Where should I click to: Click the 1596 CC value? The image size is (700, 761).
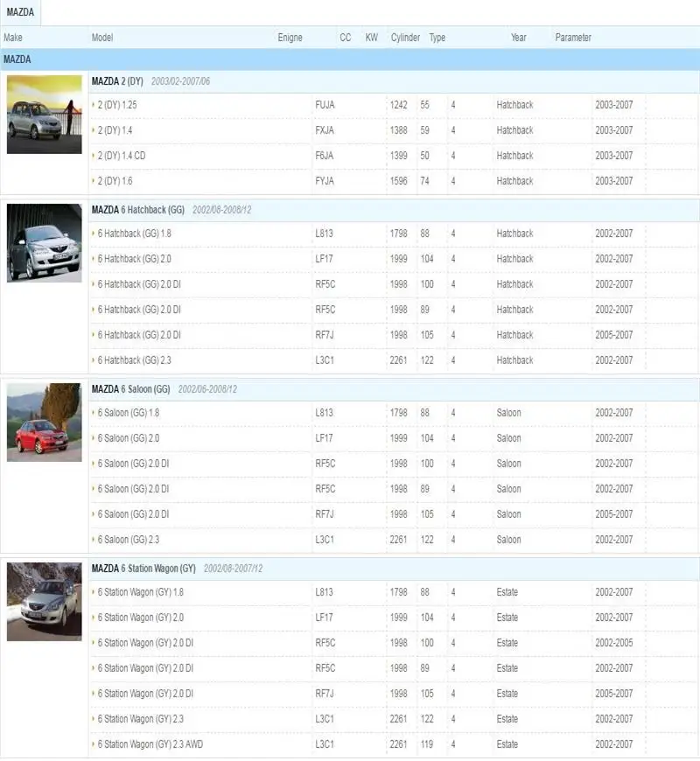click(398, 180)
